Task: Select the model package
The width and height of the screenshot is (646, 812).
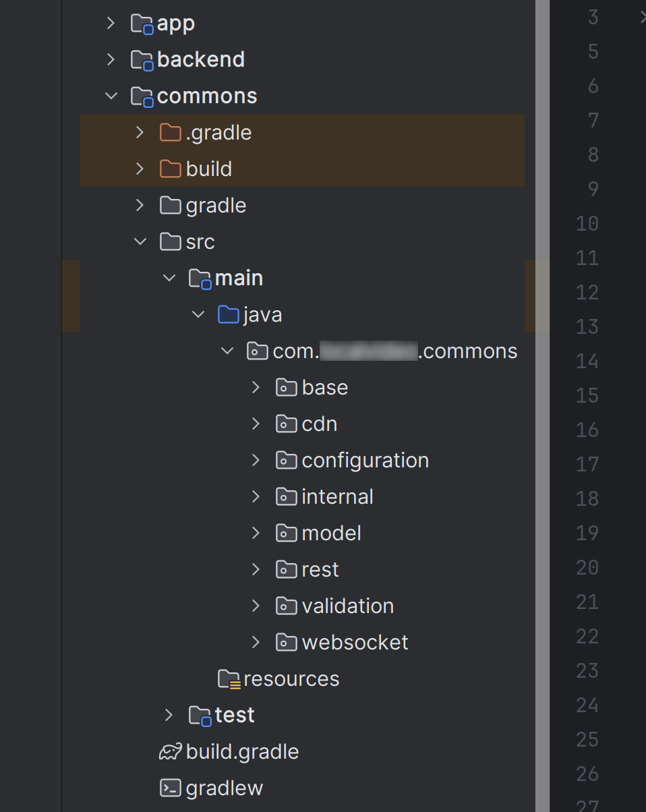Action: click(x=331, y=533)
